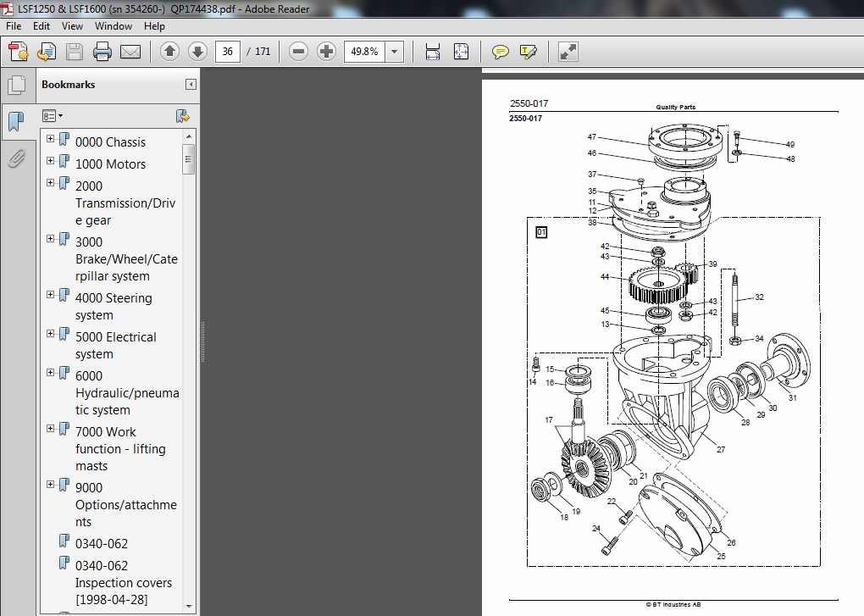Click the Fit one full page icon
The height and width of the screenshot is (616, 864).
[461, 52]
